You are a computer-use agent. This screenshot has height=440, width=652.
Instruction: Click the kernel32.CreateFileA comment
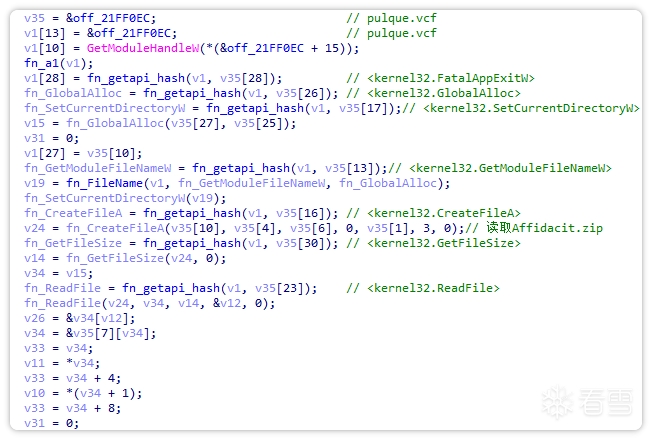click(433, 213)
